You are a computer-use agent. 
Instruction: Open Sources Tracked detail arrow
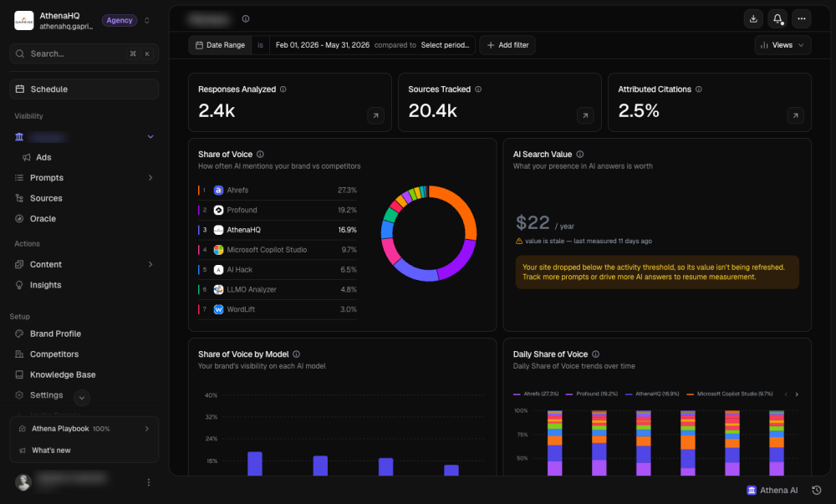coord(585,115)
